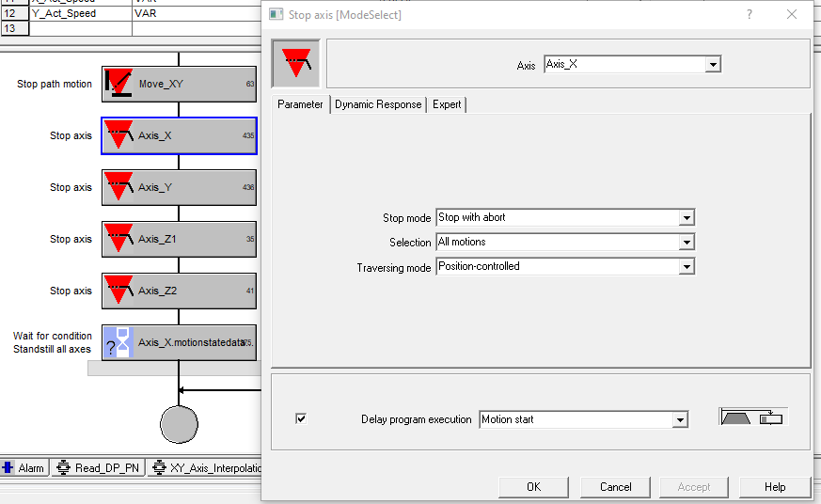Click the Cancel button

[x=616, y=486]
